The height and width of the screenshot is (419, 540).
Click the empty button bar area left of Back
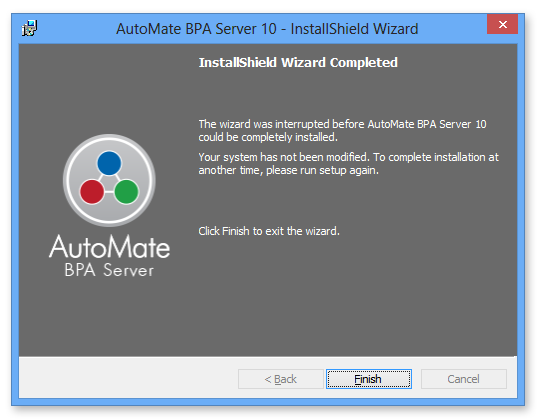(x=128, y=379)
